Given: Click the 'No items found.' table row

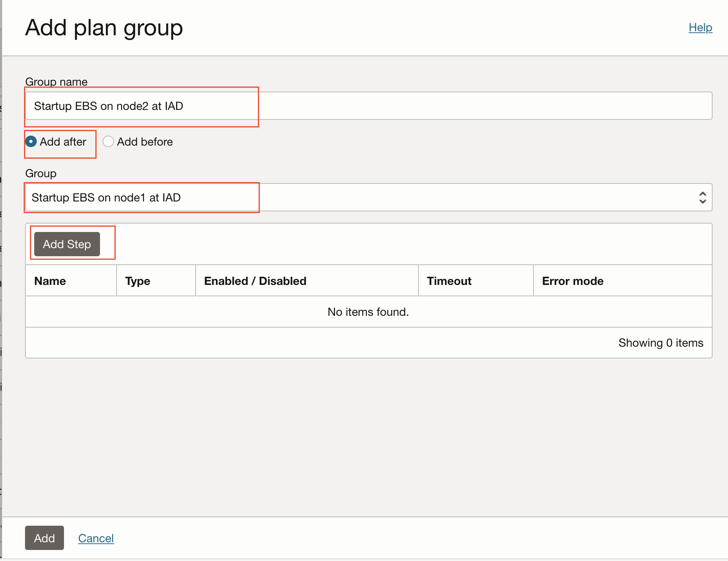Looking at the screenshot, I should coord(368,312).
